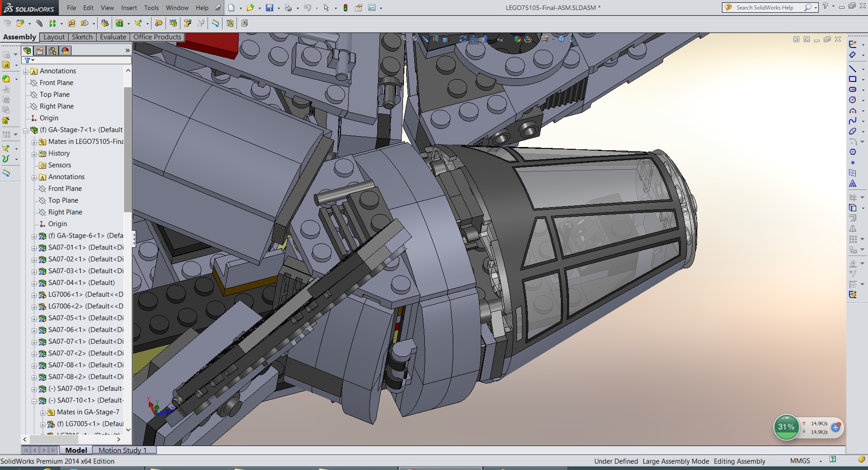Click the green 31% usage indicator
This screenshot has height=470, width=868.
786,427
